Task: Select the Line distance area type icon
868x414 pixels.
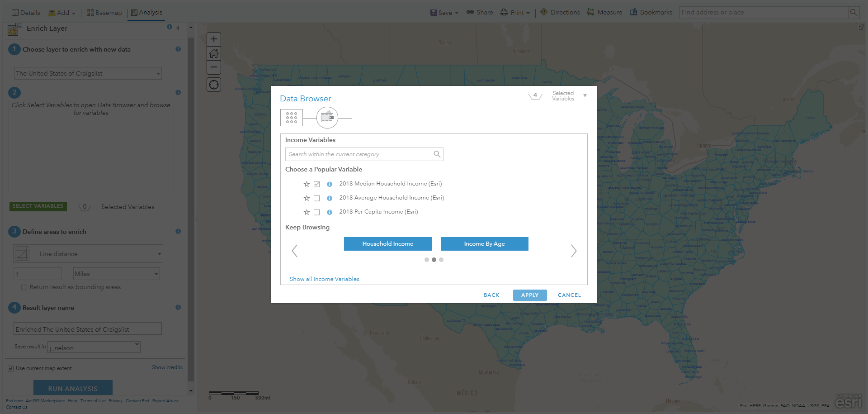Action: (22, 253)
